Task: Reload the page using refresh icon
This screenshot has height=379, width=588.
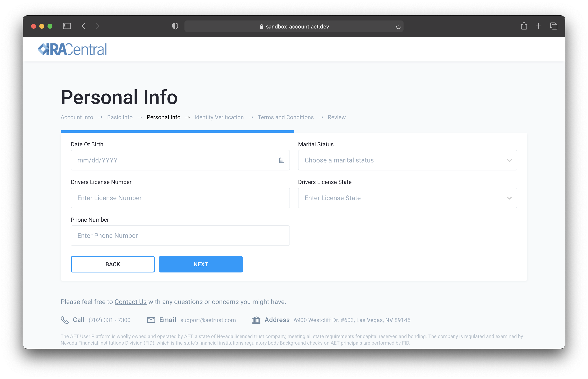Action: coord(398,27)
